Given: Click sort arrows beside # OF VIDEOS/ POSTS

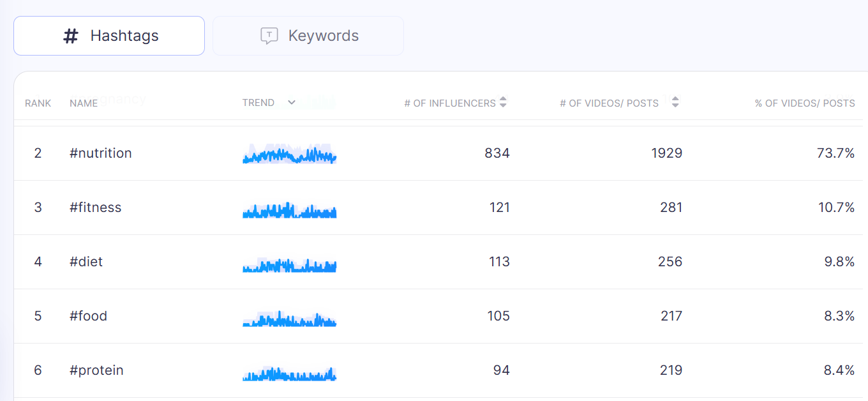Looking at the screenshot, I should (675, 102).
